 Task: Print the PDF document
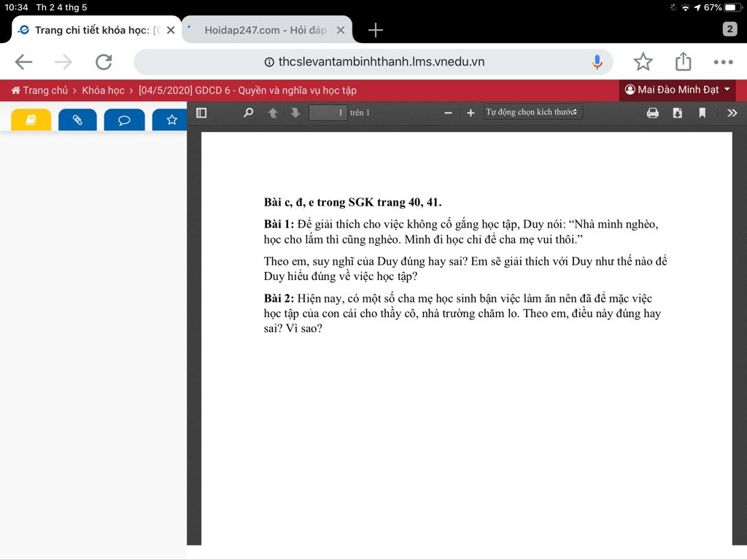pyautogui.click(x=653, y=113)
